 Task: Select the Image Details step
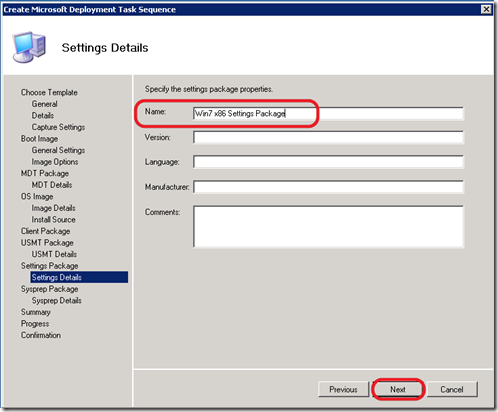click(53, 208)
